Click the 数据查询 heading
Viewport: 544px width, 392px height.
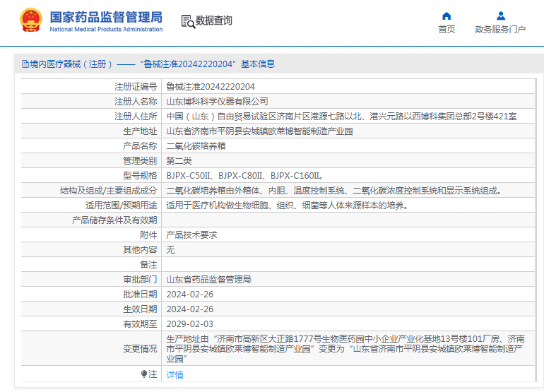point(213,20)
